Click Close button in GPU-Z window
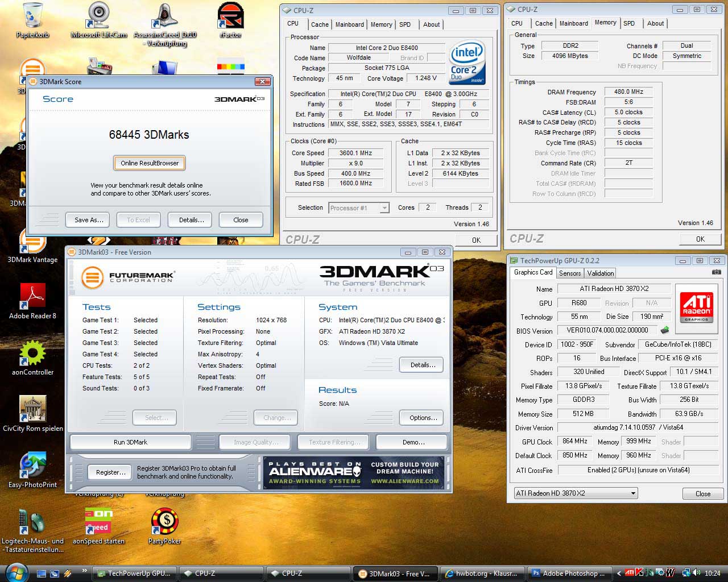The image size is (728, 582). (x=703, y=493)
